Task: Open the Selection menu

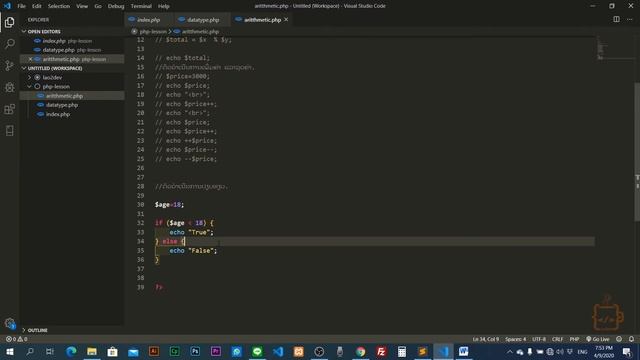Action: [x=59, y=6]
